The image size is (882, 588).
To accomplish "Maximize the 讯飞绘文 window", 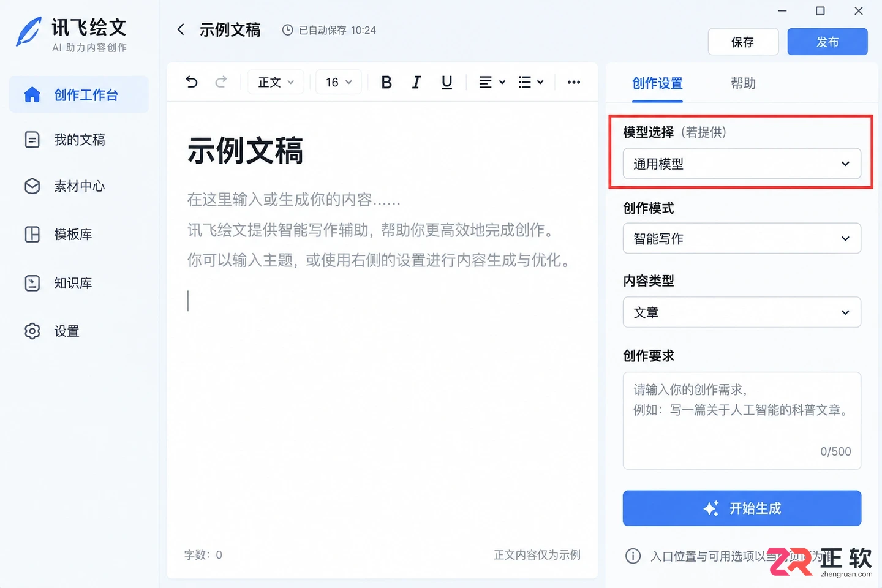I will tap(820, 11).
